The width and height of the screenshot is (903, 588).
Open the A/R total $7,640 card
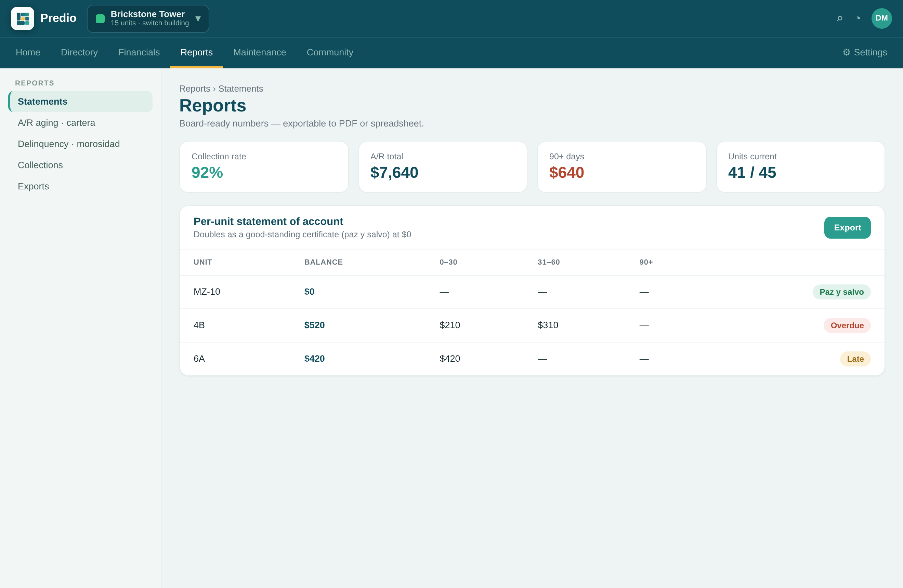443,167
